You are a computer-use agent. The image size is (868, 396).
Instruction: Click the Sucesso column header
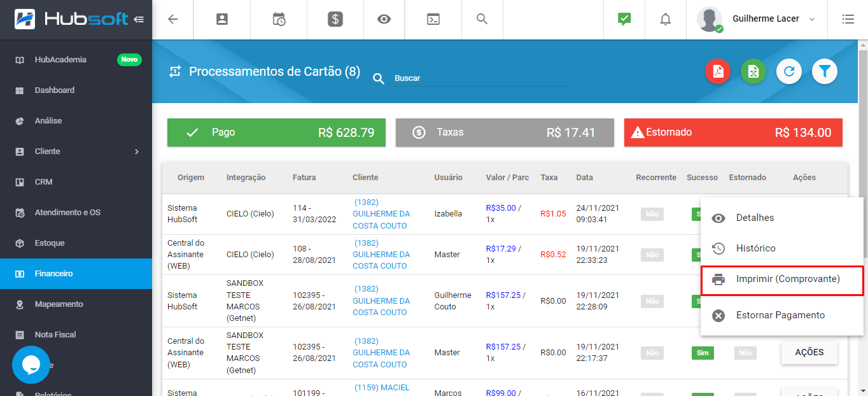pyautogui.click(x=703, y=178)
